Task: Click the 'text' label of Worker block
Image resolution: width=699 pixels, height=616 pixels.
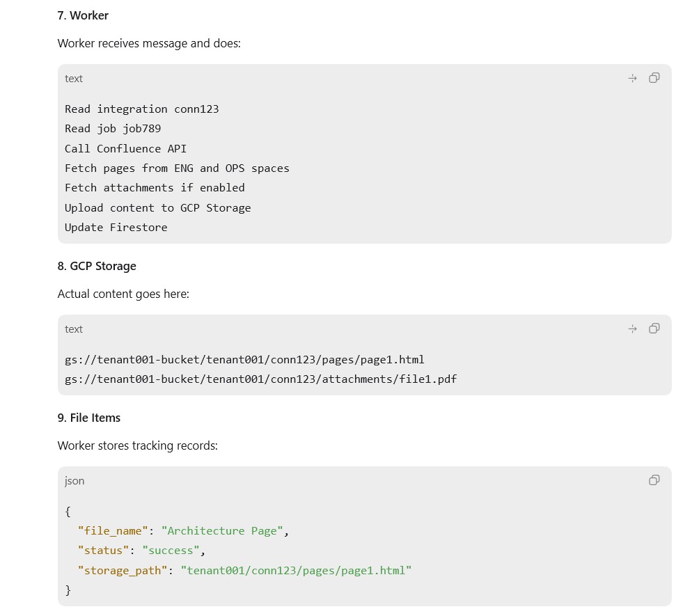Action: (74, 79)
